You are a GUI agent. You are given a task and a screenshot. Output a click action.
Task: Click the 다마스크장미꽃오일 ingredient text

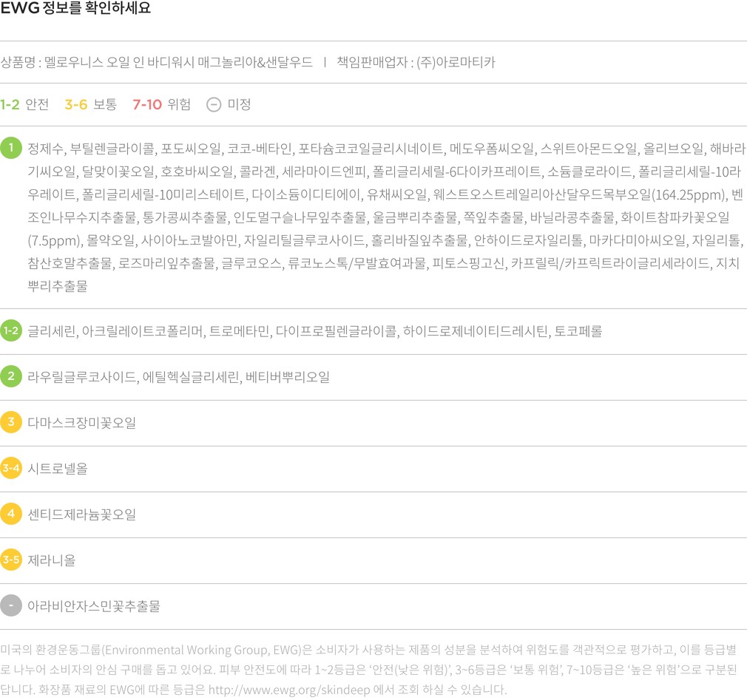[x=81, y=423]
